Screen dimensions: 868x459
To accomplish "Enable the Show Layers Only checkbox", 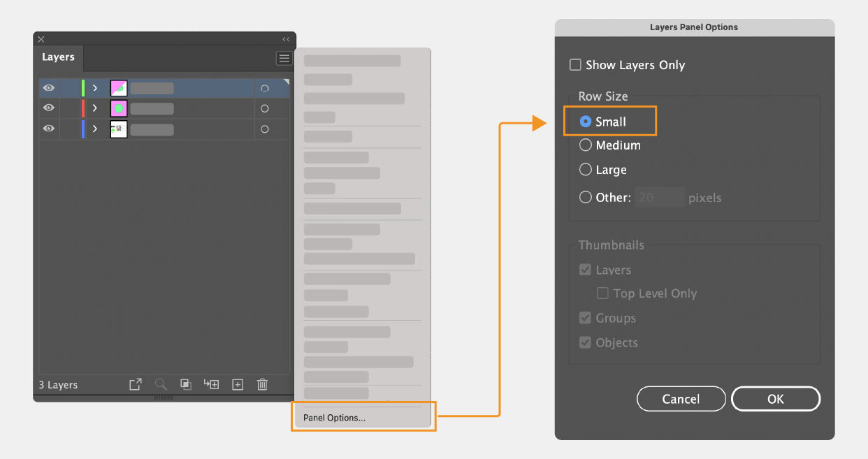I will [x=575, y=64].
